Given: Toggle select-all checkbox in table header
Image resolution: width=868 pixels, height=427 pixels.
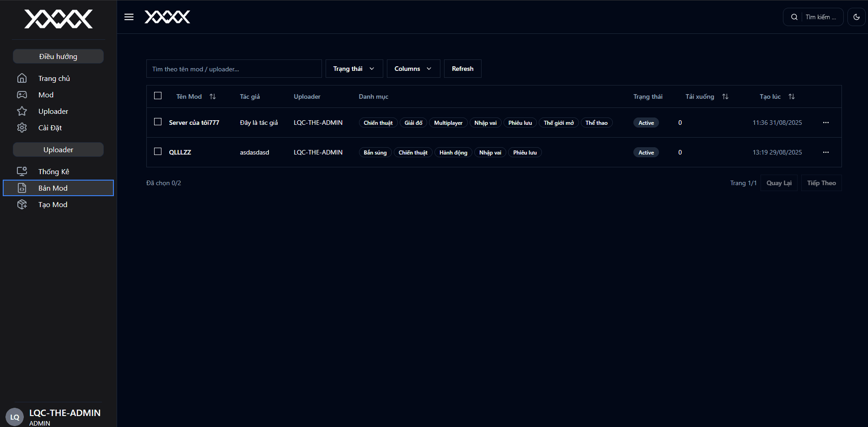Looking at the screenshot, I should [158, 96].
